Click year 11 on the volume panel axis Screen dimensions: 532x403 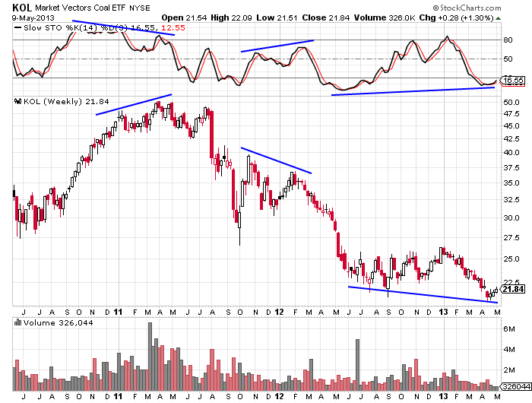pyautogui.click(x=118, y=396)
